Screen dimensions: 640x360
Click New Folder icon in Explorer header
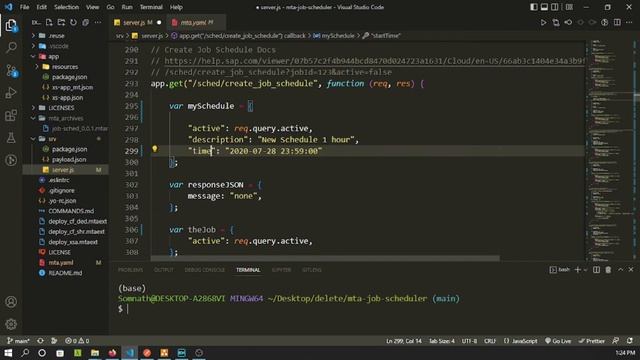point(61,22)
